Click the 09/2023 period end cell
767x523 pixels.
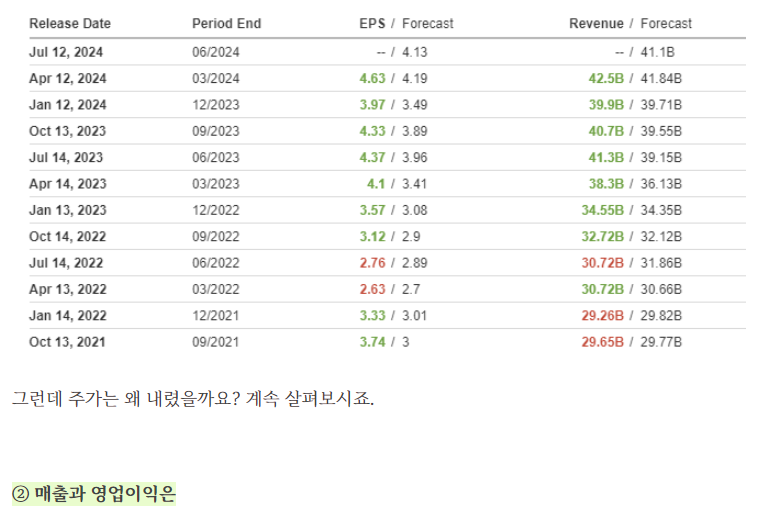[216, 132]
